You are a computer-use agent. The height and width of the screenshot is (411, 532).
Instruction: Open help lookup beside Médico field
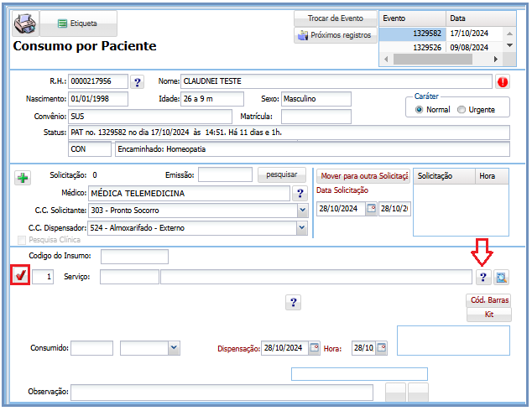coord(301,194)
